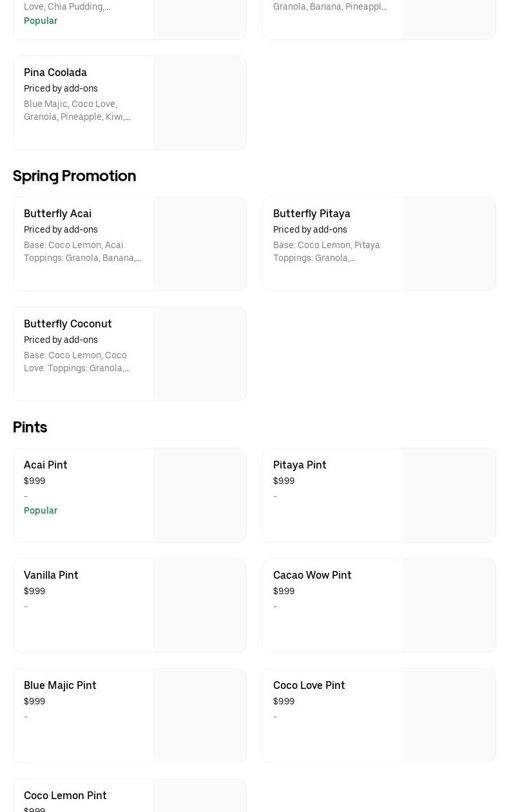Click the Vanilla Pint thumbnail
The height and width of the screenshot is (812, 518).
click(x=199, y=606)
